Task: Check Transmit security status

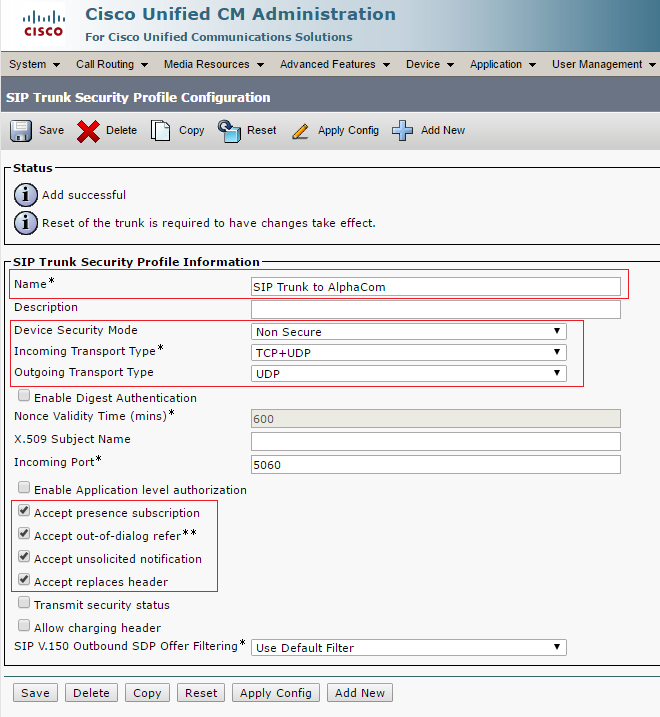Action: (24, 603)
